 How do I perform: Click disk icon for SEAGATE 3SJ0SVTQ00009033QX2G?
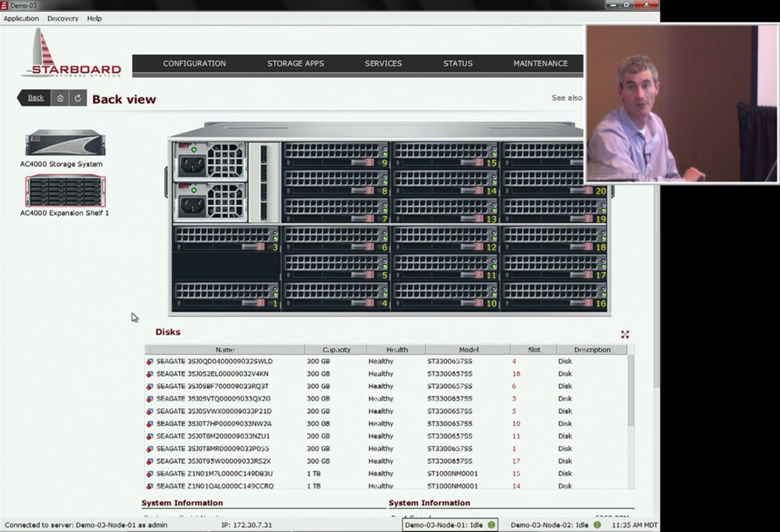(x=150, y=399)
